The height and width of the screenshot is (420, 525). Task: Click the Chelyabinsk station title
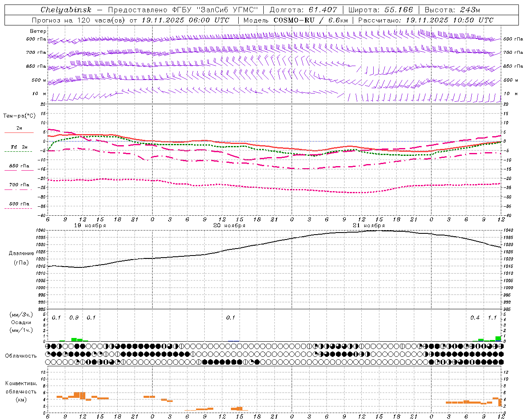pos(66,10)
